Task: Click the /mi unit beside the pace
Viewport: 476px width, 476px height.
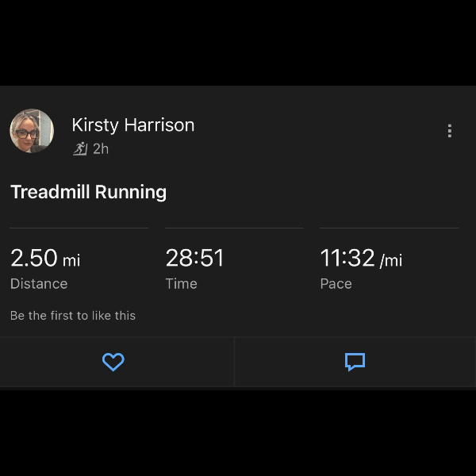Action: pyautogui.click(x=391, y=260)
